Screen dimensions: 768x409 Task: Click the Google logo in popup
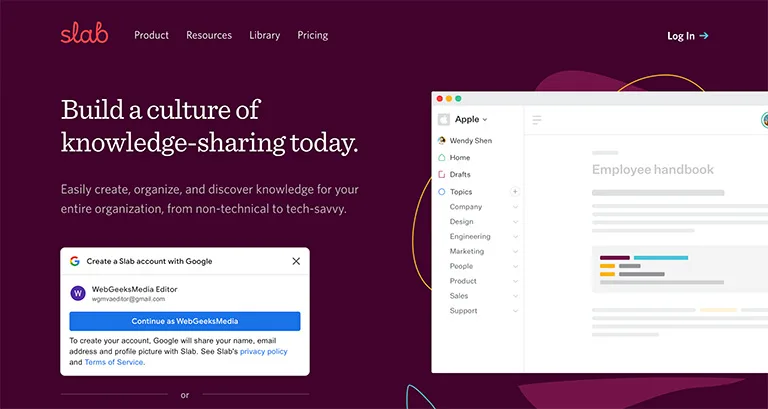(x=74, y=261)
